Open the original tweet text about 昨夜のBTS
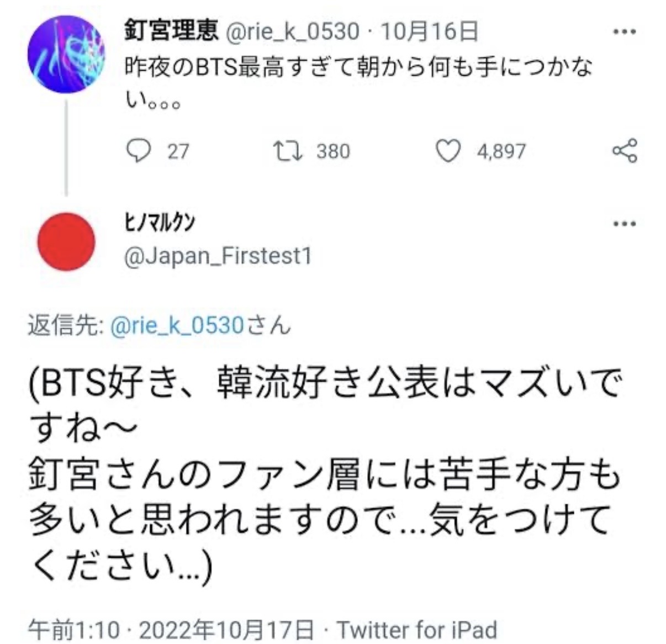 click(x=359, y=68)
